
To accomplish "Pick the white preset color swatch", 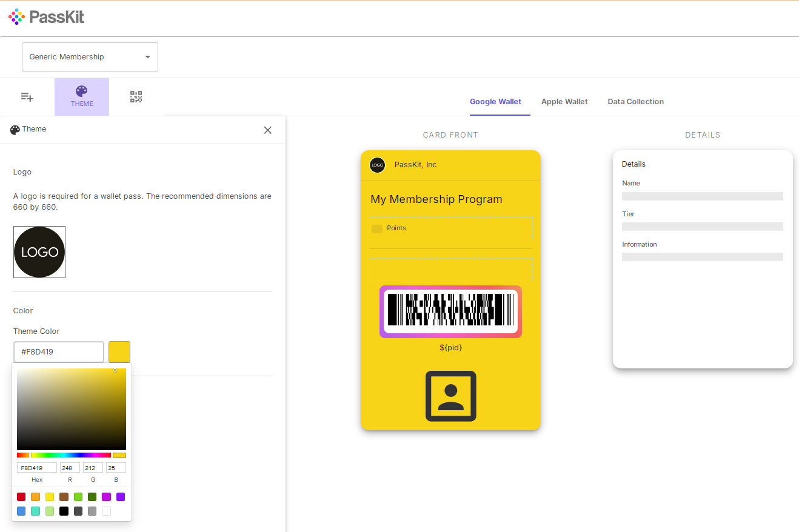I will pos(106,511).
